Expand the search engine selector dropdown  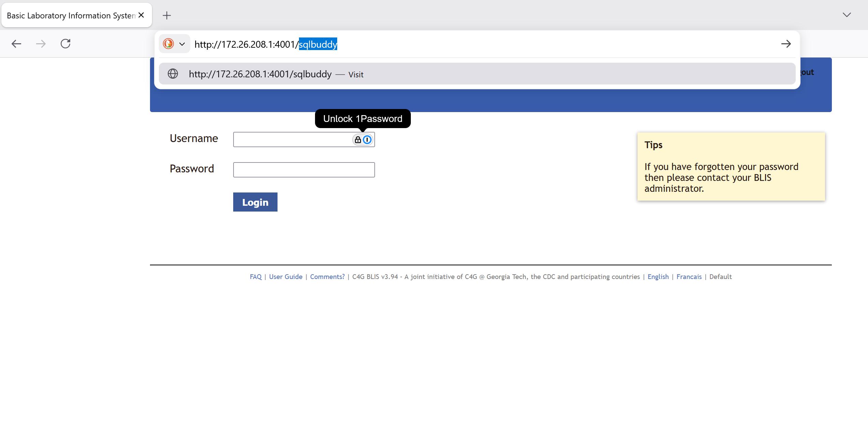coord(182,44)
